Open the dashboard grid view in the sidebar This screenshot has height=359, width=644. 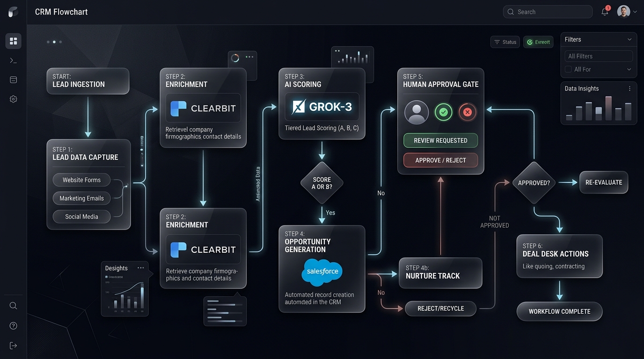click(13, 41)
